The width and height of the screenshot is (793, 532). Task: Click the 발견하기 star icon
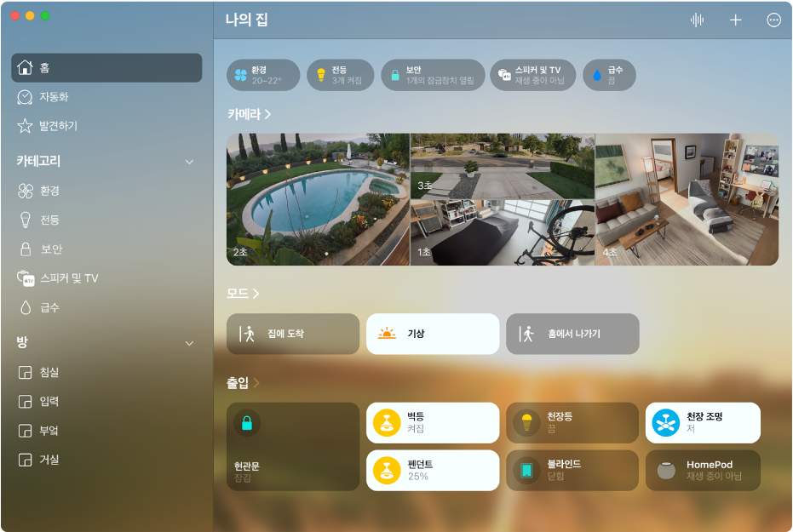25,126
